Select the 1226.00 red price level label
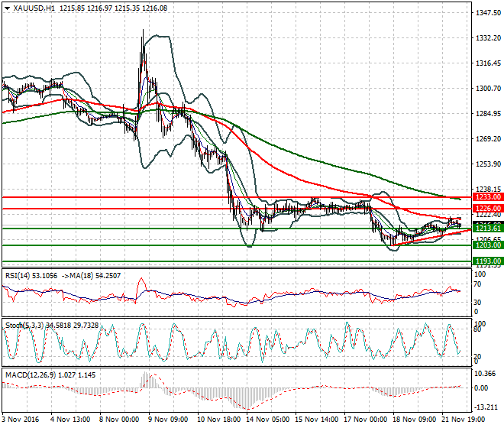This screenshot has width=504, height=428. tap(488, 208)
